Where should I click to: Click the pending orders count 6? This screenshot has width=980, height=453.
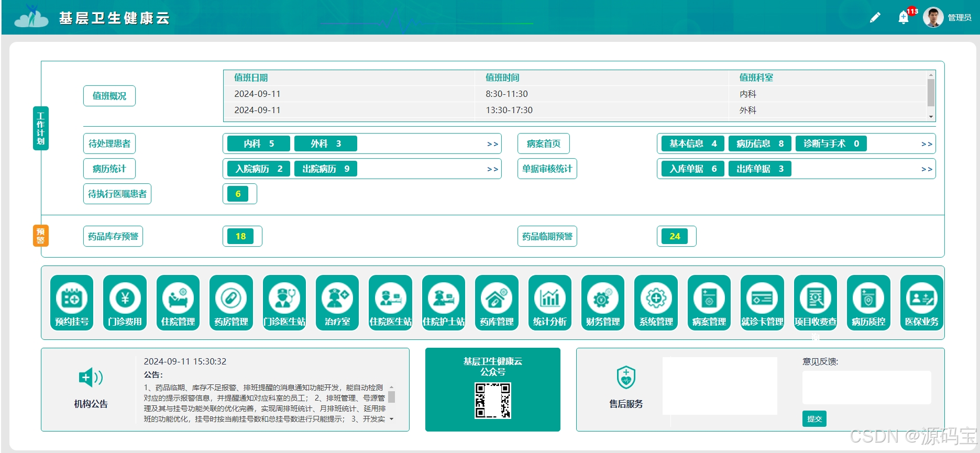point(238,194)
